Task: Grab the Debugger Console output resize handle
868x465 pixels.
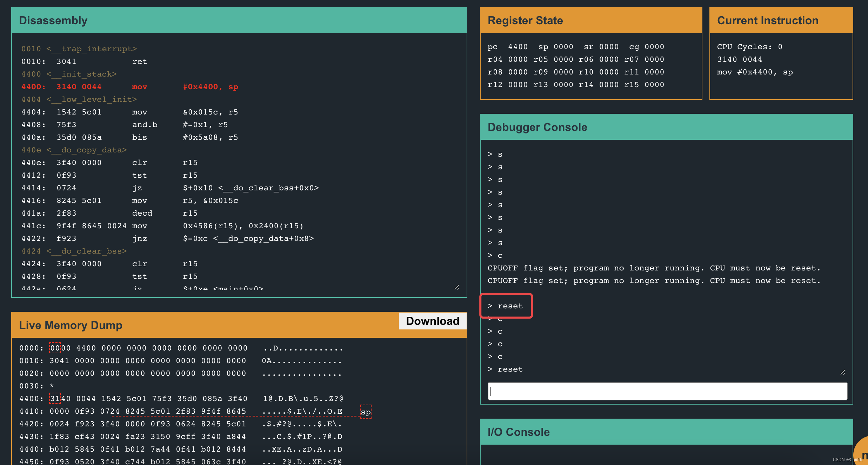Action: click(x=843, y=372)
